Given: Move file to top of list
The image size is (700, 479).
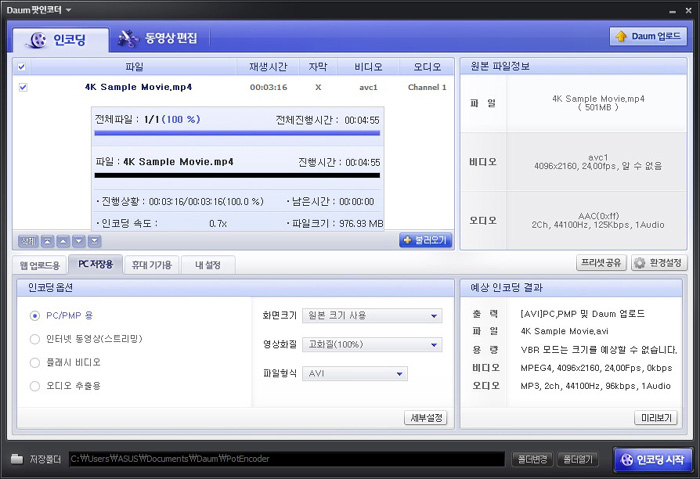Looking at the screenshot, I should coord(47,242).
